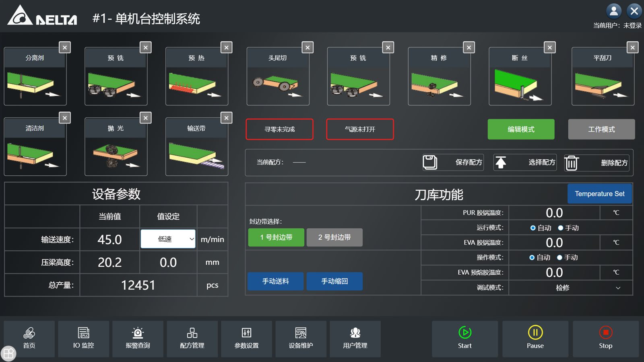Expand the 输送速度 低速 dropdown

point(168,239)
